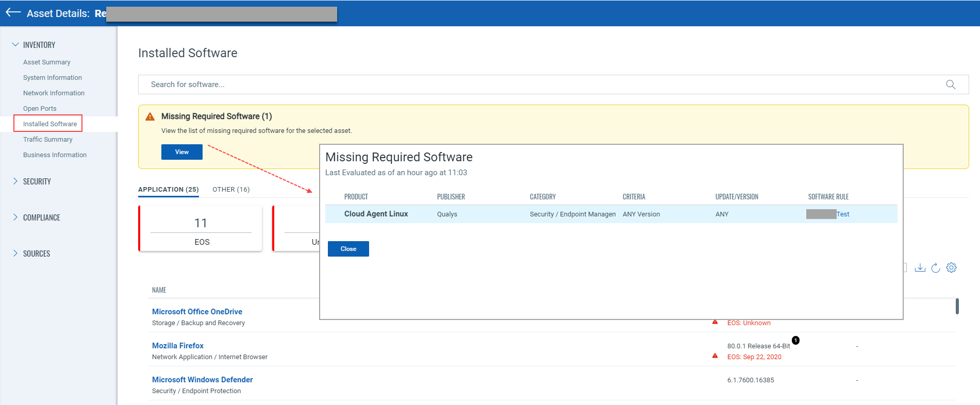Close the Missing Required Software dialog
The image size is (980, 405).
[348, 249]
